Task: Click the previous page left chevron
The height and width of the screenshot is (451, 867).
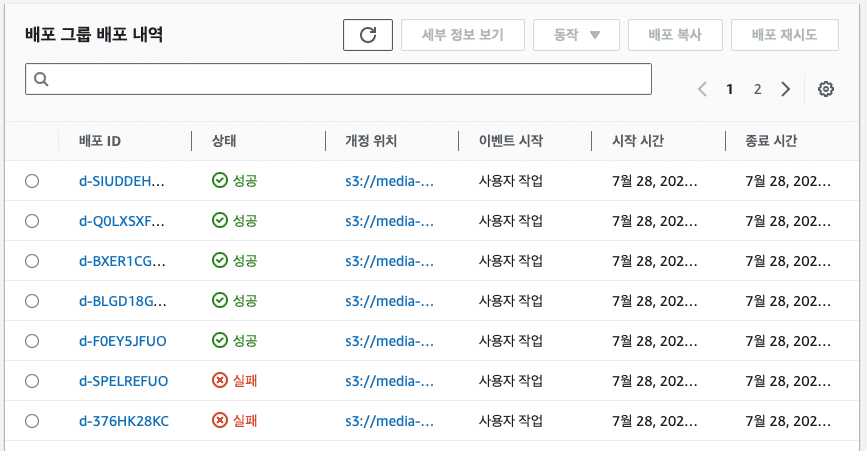Action: tap(702, 89)
